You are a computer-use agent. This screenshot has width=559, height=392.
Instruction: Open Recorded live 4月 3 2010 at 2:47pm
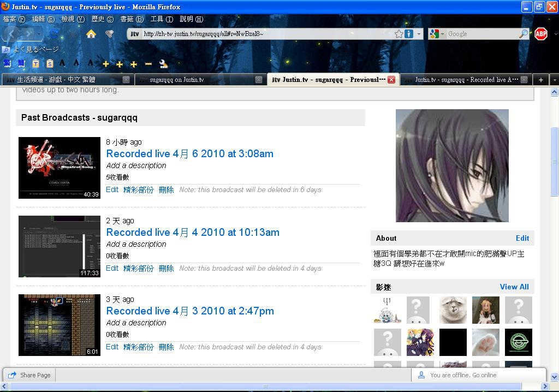[190, 311]
